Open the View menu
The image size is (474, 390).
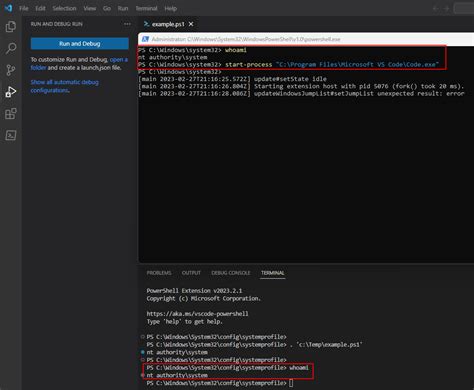pyautogui.click(x=90, y=8)
